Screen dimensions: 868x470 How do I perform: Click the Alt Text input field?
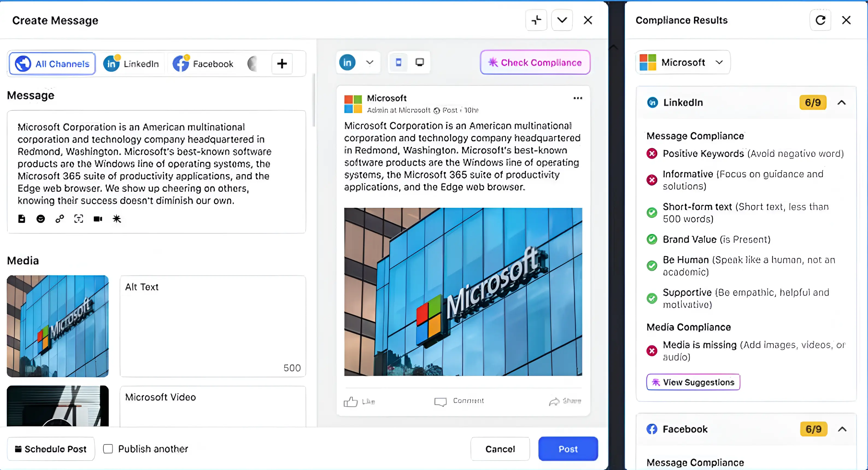pyautogui.click(x=213, y=326)
